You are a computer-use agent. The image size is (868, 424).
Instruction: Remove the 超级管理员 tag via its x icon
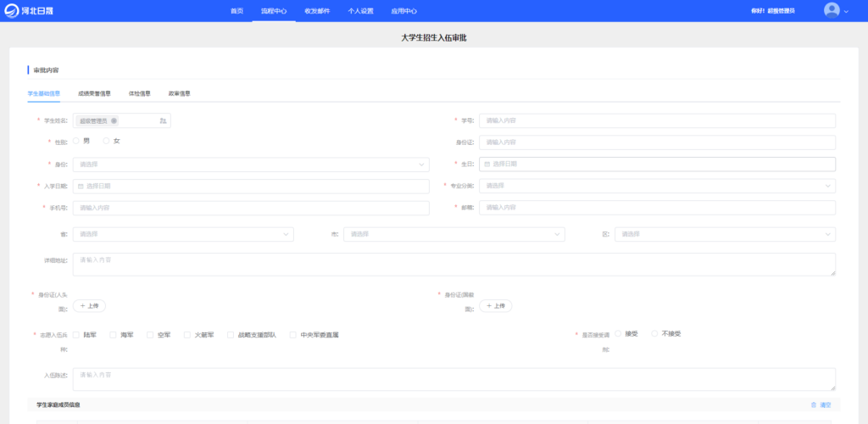click(x=114, y=121)
